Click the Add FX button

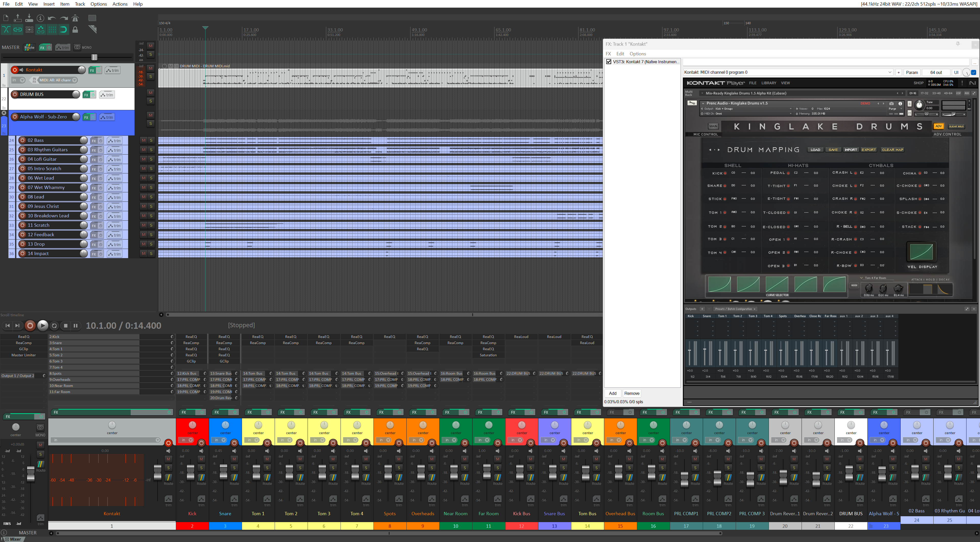[612, 393]
